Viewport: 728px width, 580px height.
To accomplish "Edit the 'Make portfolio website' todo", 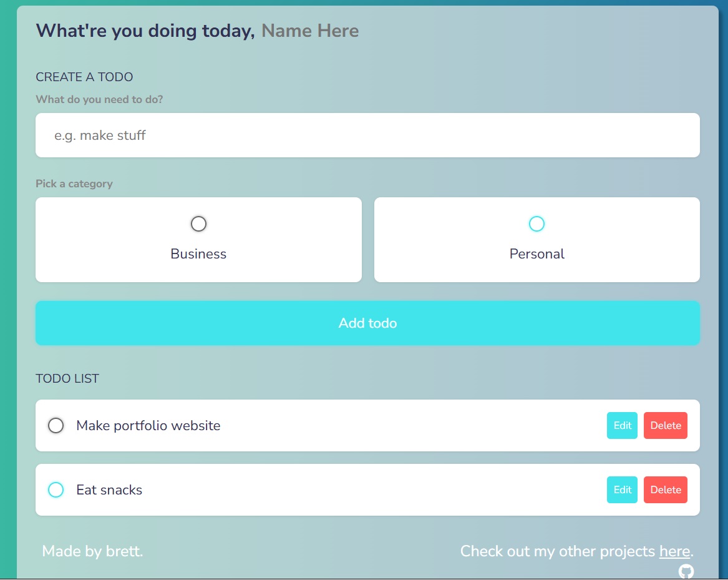I will pos(621,425).
